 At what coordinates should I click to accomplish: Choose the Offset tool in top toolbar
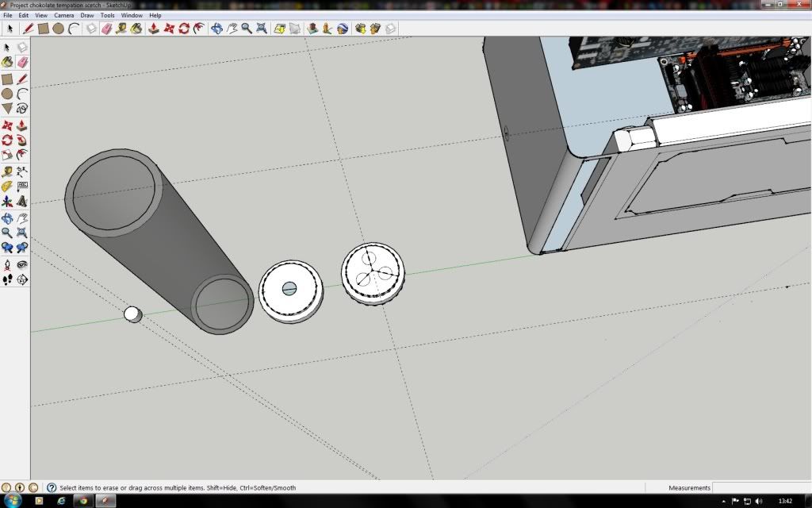pos(199,29)
